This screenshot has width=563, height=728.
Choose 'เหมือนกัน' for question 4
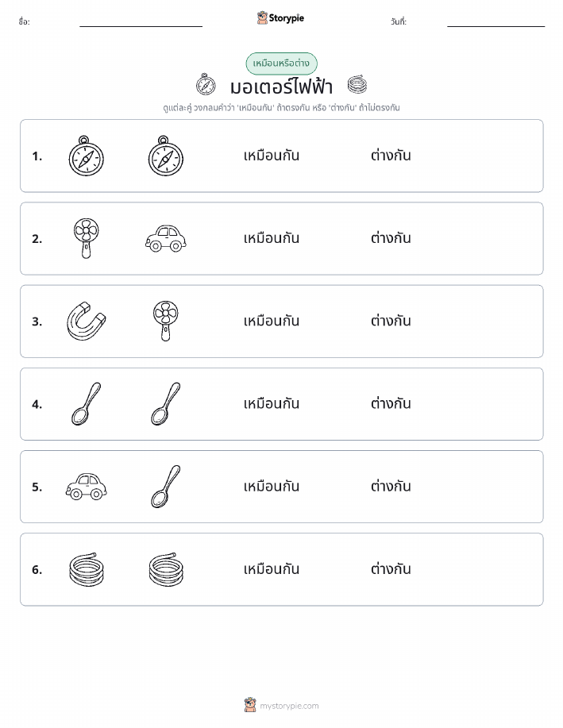272,403
